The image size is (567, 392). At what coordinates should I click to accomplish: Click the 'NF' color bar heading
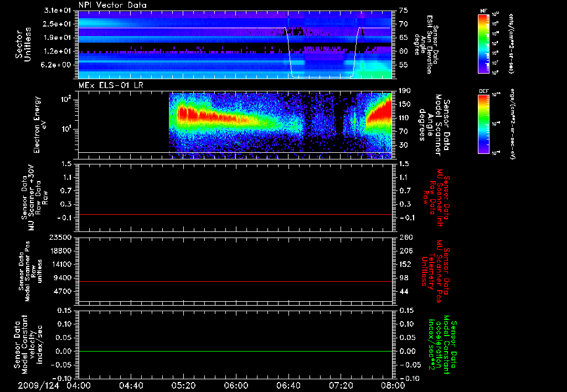[x=484, y=11]
